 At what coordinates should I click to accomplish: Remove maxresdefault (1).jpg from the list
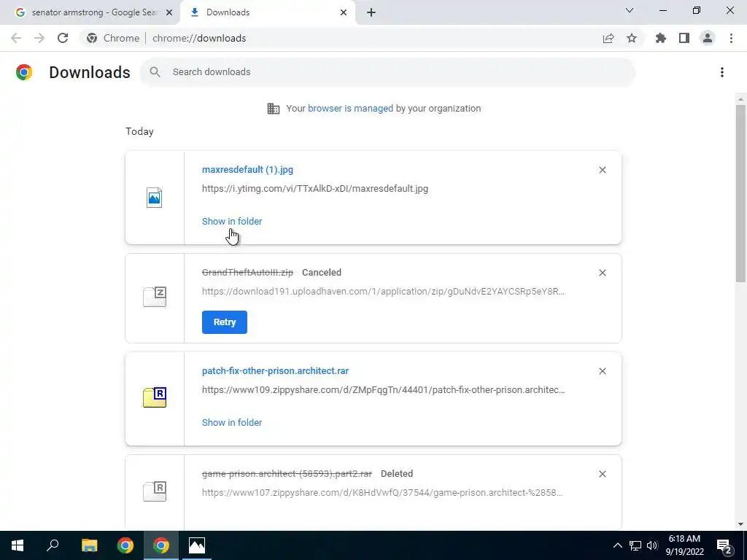(x=602, y=170)
